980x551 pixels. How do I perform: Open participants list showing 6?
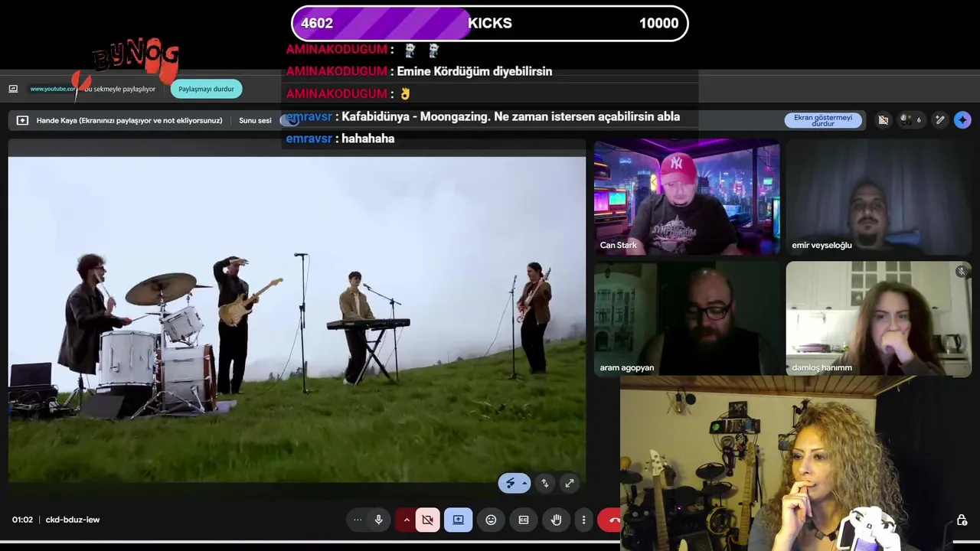point(911,120)
